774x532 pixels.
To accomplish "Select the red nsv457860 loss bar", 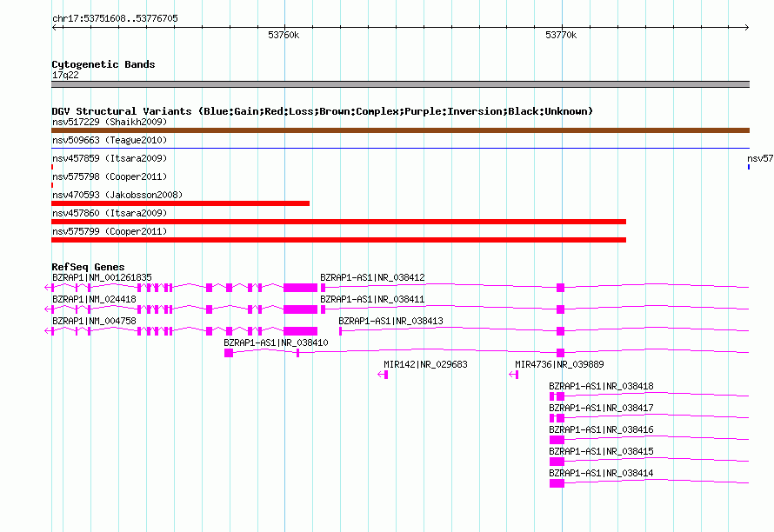I will point(338,222).
